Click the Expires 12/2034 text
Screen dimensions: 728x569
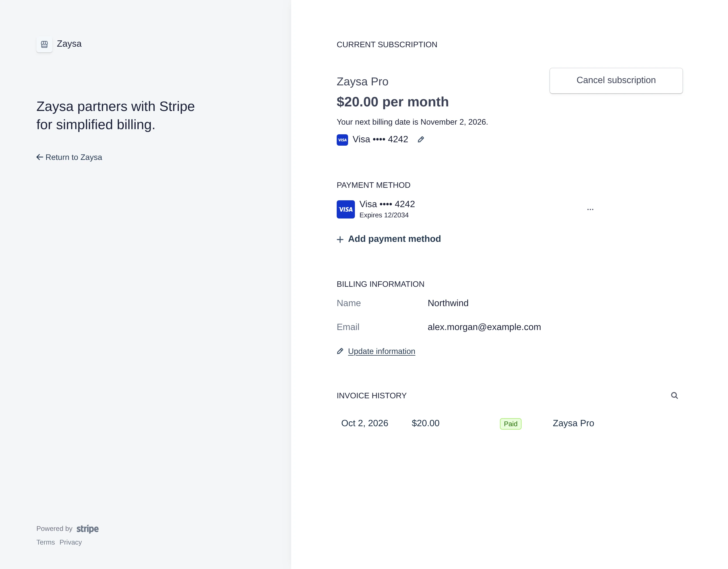click(x=384, y=215)
